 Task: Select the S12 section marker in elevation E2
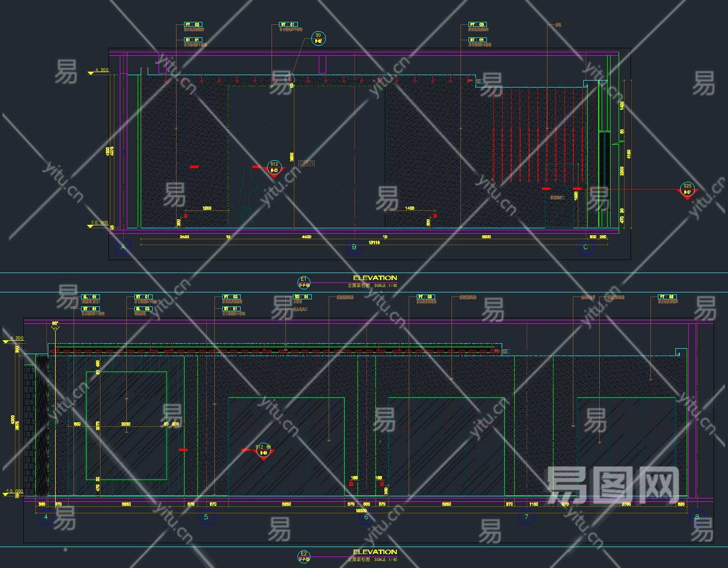click(263, 451)
